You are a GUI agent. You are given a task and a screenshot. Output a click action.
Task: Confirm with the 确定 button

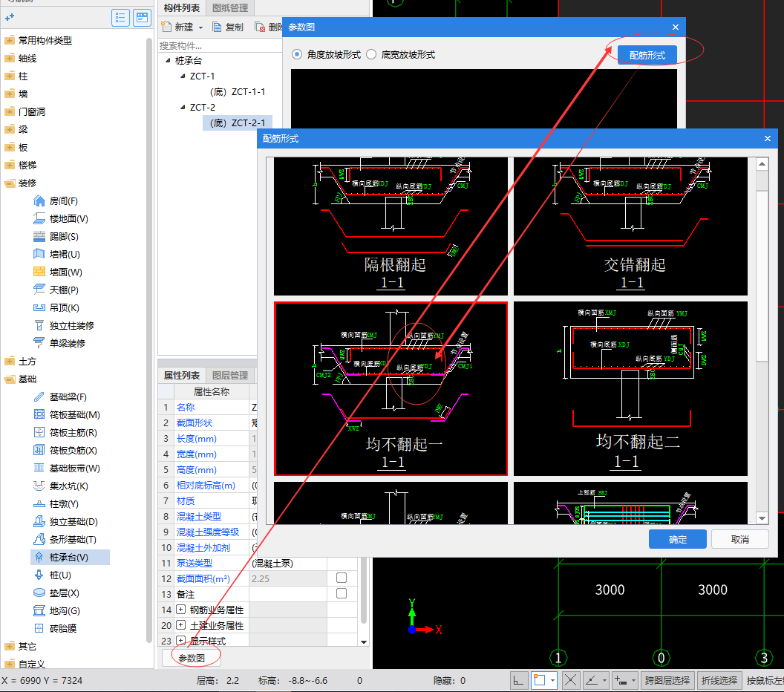click(678, 540)
